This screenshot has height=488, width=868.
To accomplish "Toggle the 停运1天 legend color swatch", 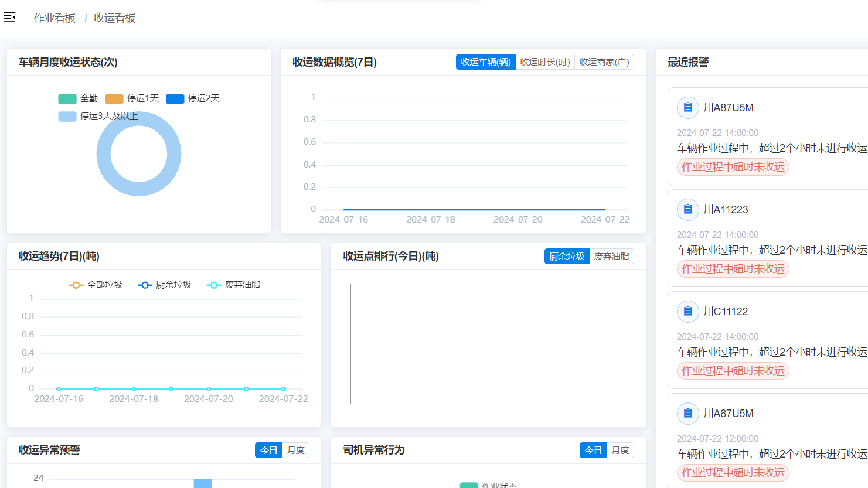I will pos(114,99).
